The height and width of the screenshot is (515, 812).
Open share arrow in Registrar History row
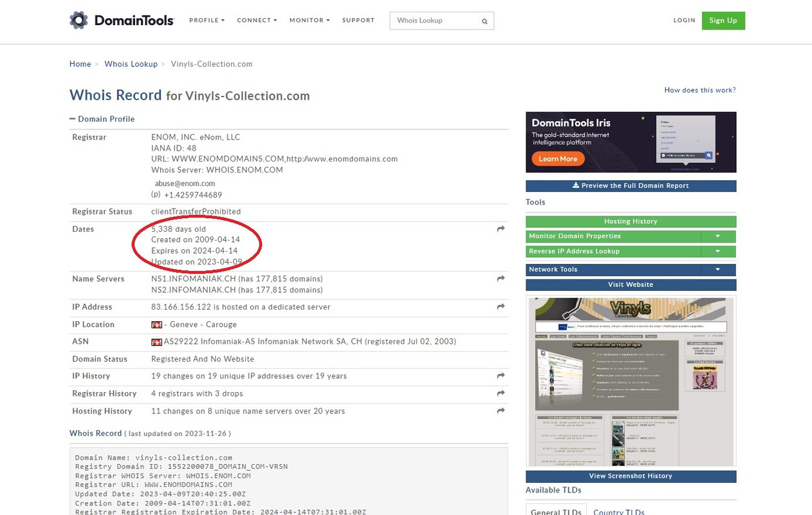pyautogui.click(x=501, y=393)
